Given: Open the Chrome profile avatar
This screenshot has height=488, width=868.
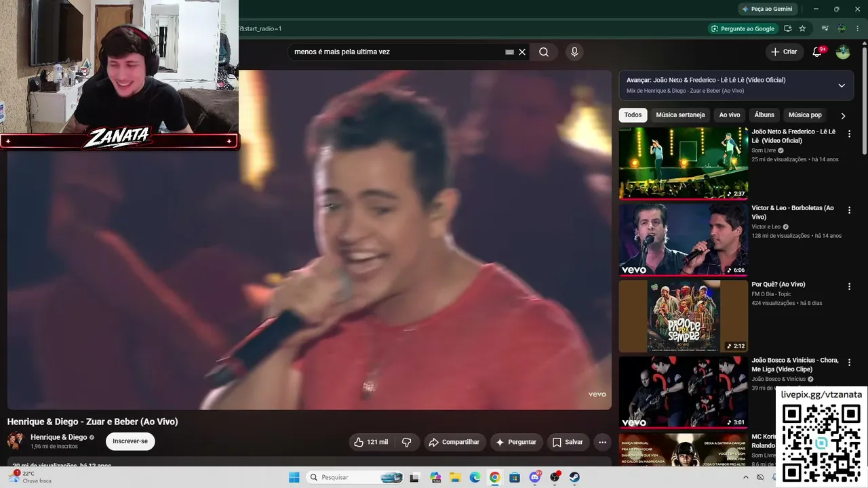Looking at the screenshot, I should 842,28.
